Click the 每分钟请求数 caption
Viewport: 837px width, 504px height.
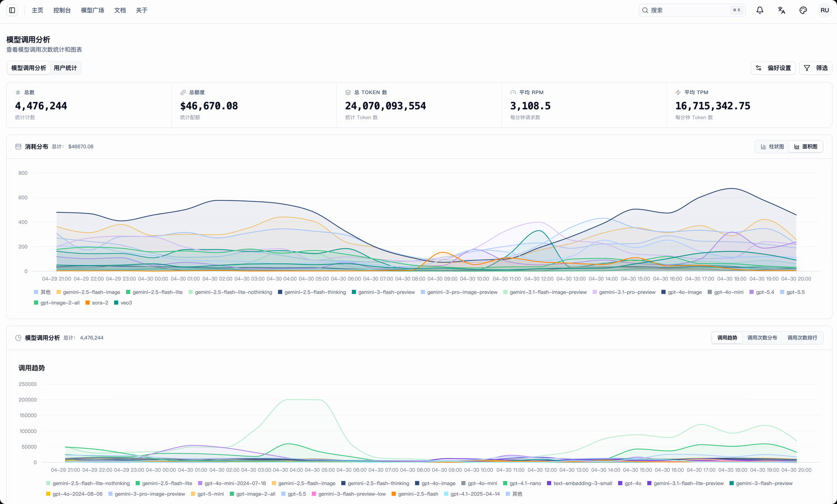coord(525,118)
